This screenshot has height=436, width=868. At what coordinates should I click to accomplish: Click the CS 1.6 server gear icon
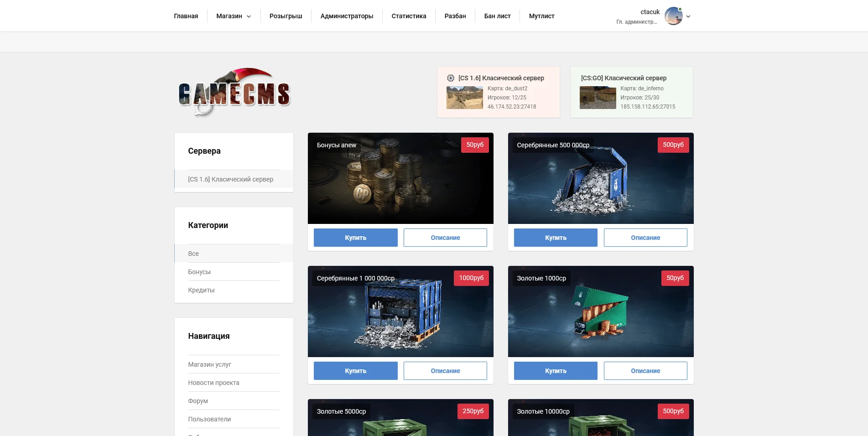451,78
